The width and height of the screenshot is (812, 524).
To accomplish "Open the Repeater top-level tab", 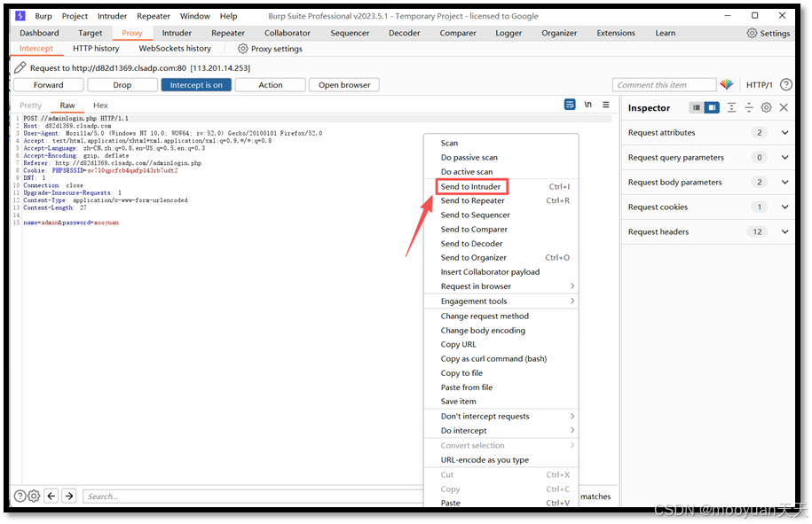I will [228, 33].
